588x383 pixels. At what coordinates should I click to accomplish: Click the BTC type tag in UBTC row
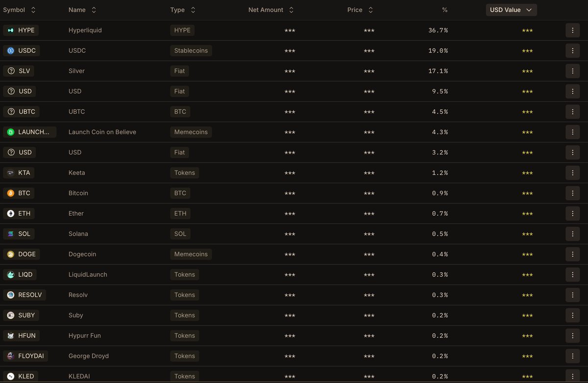click(180, 112)
